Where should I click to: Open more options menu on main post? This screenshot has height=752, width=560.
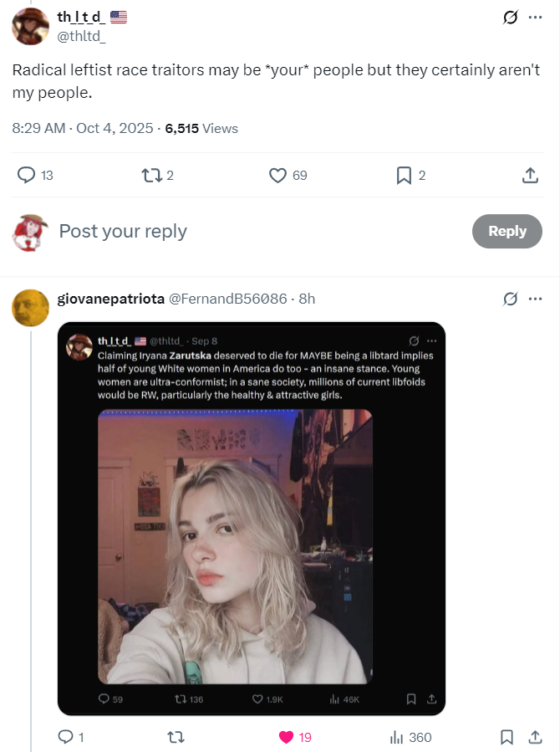click(x=535, y=18)
